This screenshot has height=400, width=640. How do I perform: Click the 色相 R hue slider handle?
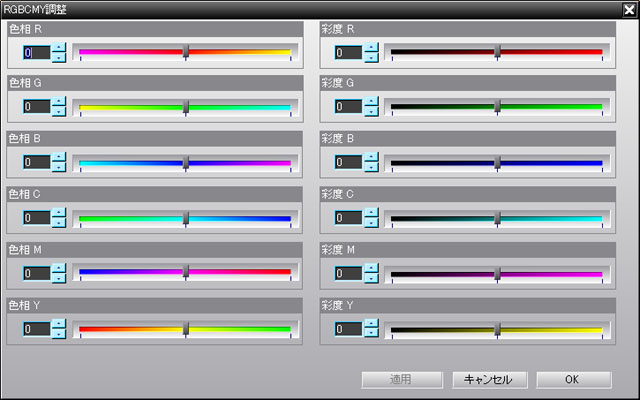pyautogui.click(x=186, y=51)
